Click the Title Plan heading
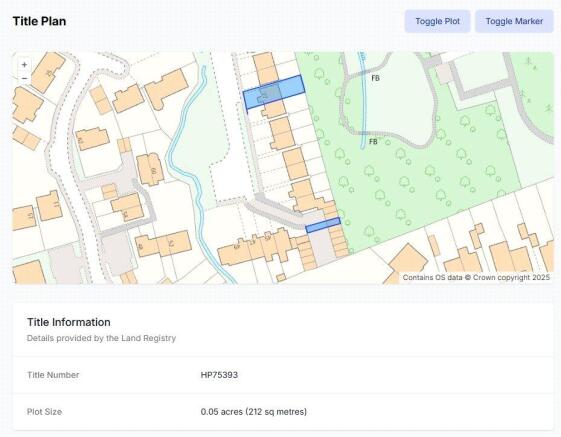561x437 pixels. click(39, 21)
